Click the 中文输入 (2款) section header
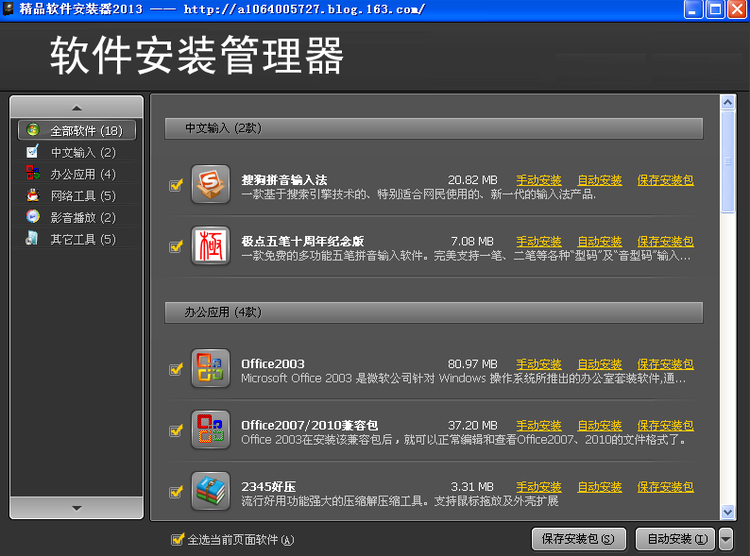750x556 pixels. (434, 128)
